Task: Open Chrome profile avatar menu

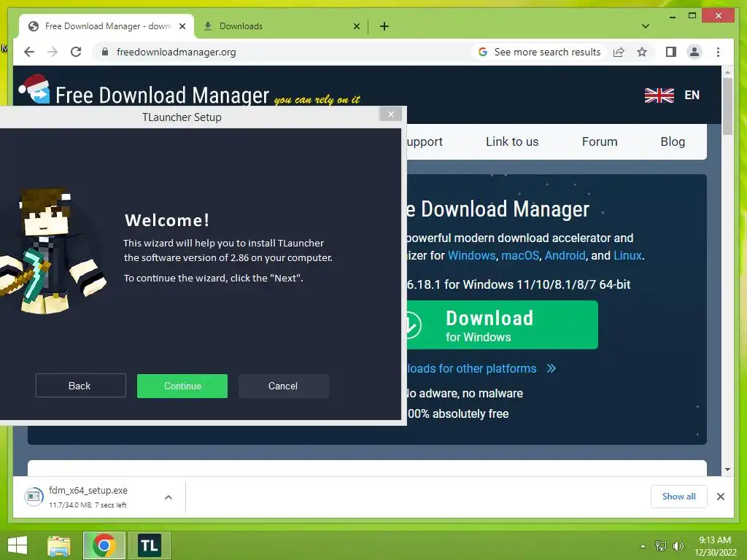Action: tap(694, 52)
